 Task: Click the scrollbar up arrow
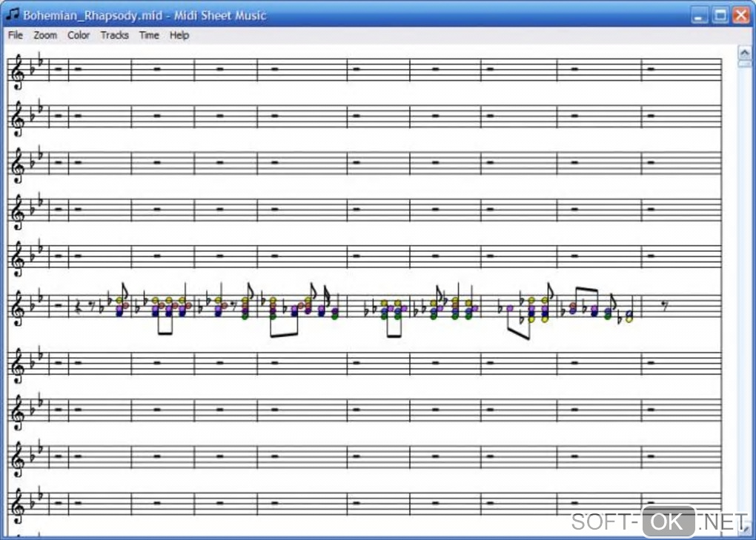744,52
